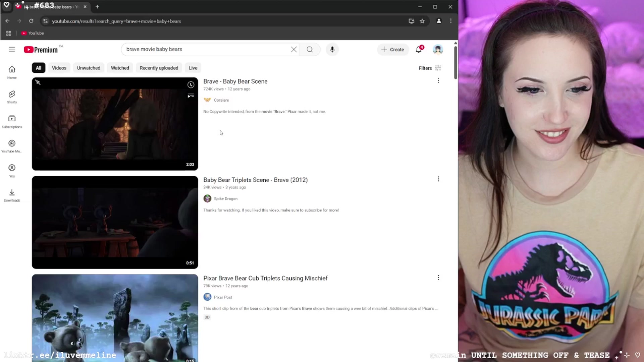The width and height of the screenshot is (644, 362).
Task: Click the YouTube Premium logo
Action: 41,50
